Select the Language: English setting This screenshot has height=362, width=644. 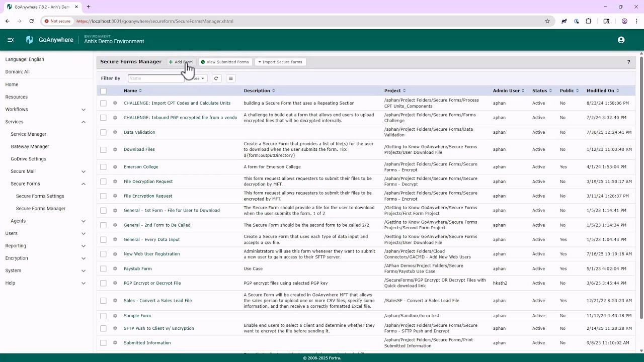(25, 59)
